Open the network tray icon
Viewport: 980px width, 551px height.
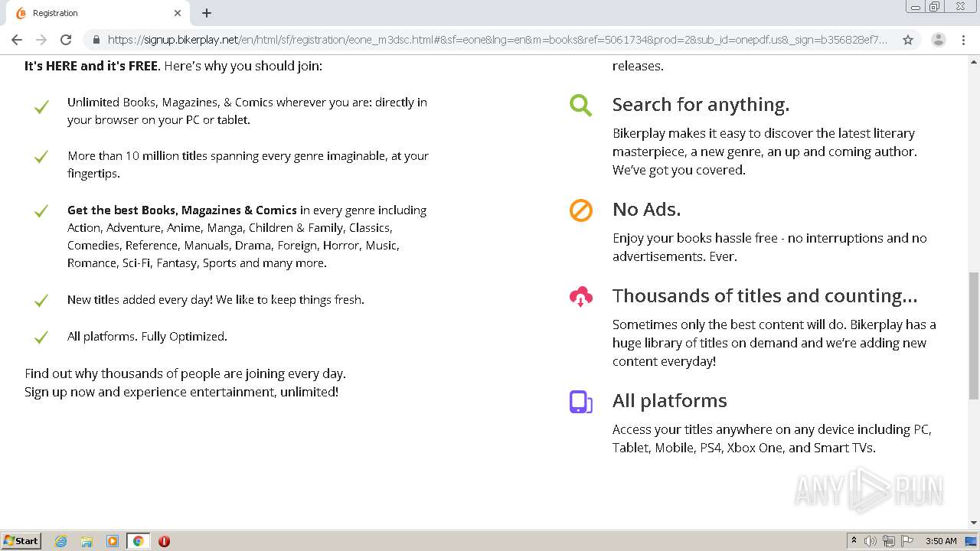click(889, 541)
